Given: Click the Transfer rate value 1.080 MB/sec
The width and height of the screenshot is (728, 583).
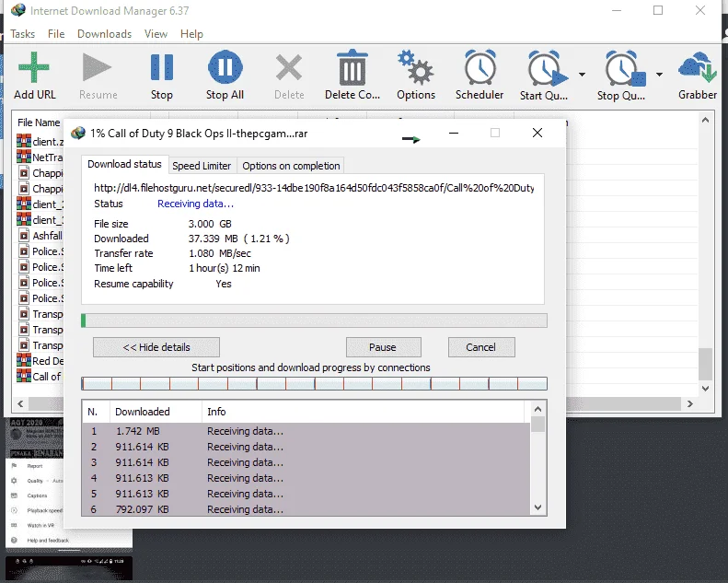Looking at the screenshot, I should [x=220, y=253].
